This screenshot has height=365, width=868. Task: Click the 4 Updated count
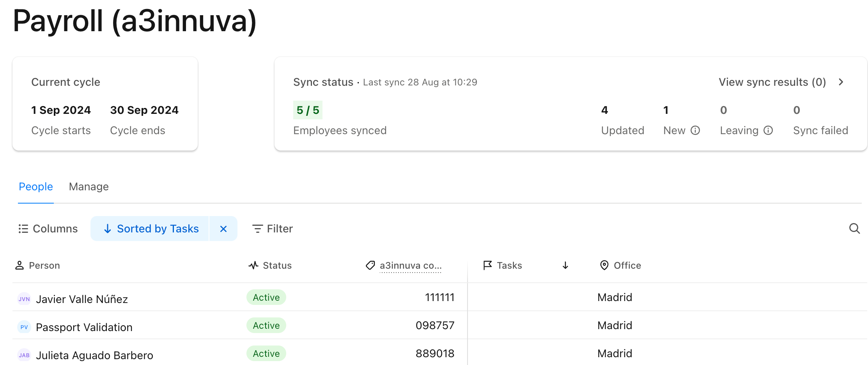[604, 110]
